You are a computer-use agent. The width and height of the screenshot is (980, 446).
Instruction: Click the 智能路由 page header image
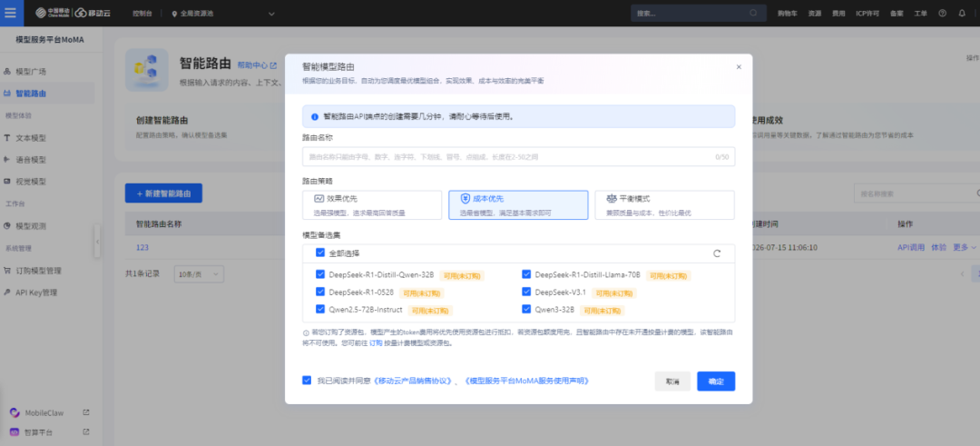[147, 69]
